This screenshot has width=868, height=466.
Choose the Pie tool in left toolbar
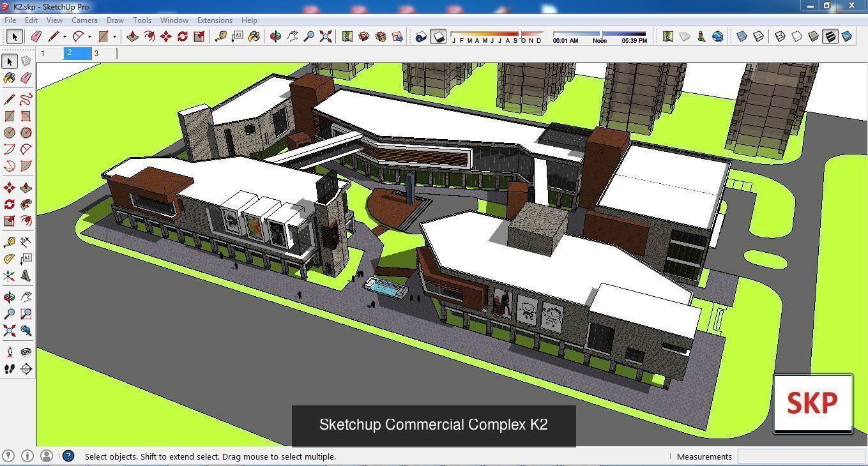click(26, 166)
